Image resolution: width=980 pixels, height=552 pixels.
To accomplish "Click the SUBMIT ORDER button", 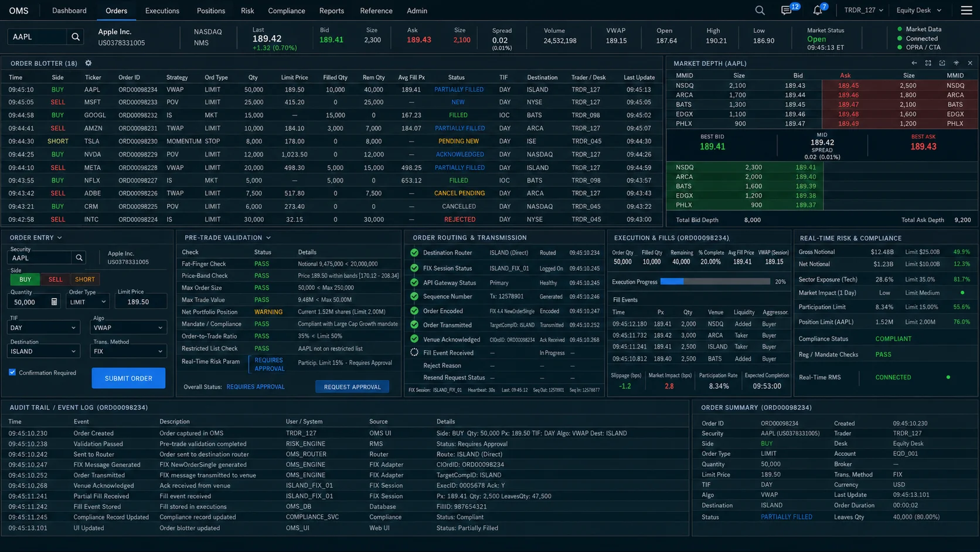I will [128, 378].
